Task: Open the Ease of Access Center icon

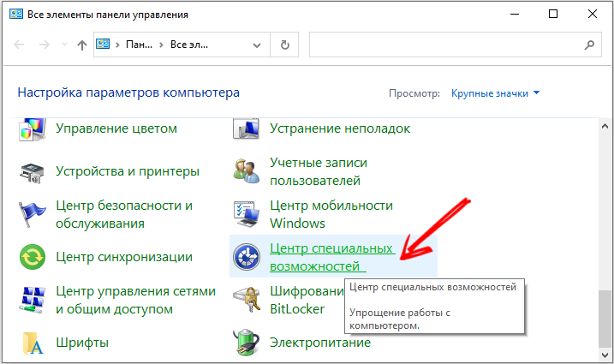Action: pos(247,257)
